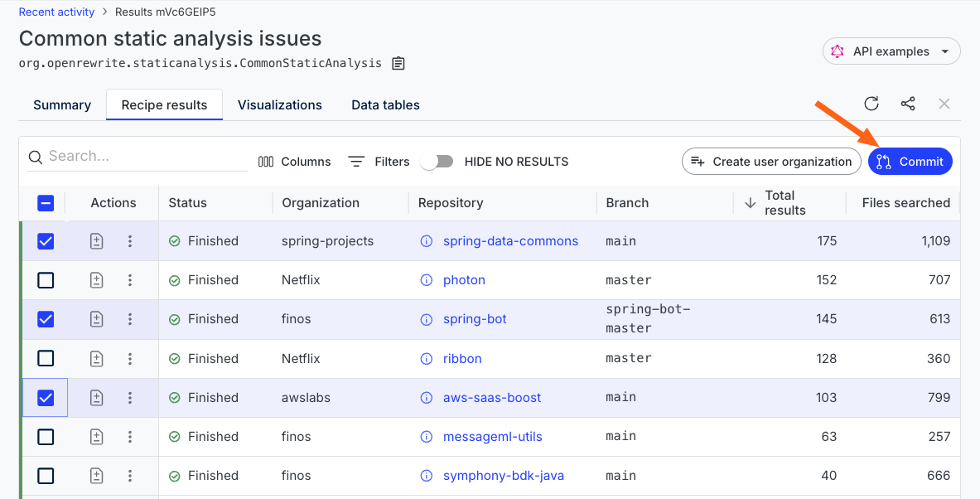
Task: Uncheck the spring-data-commons row checkbox
Action: (x=46, y=241)
